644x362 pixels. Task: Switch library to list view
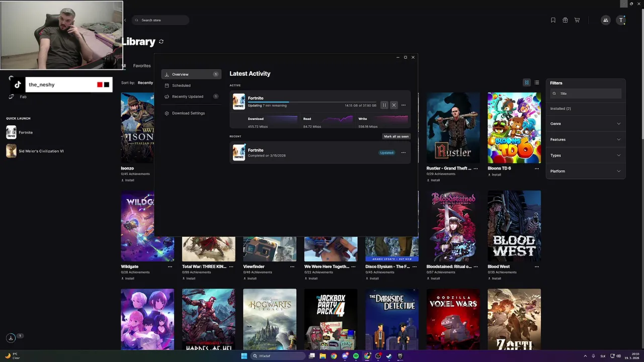(537, 82)
